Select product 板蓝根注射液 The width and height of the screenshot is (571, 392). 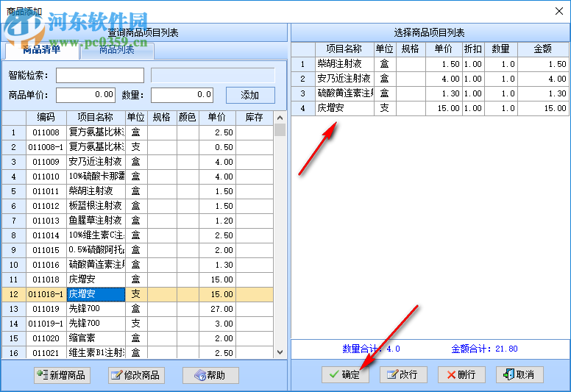[x=138, y=206]
